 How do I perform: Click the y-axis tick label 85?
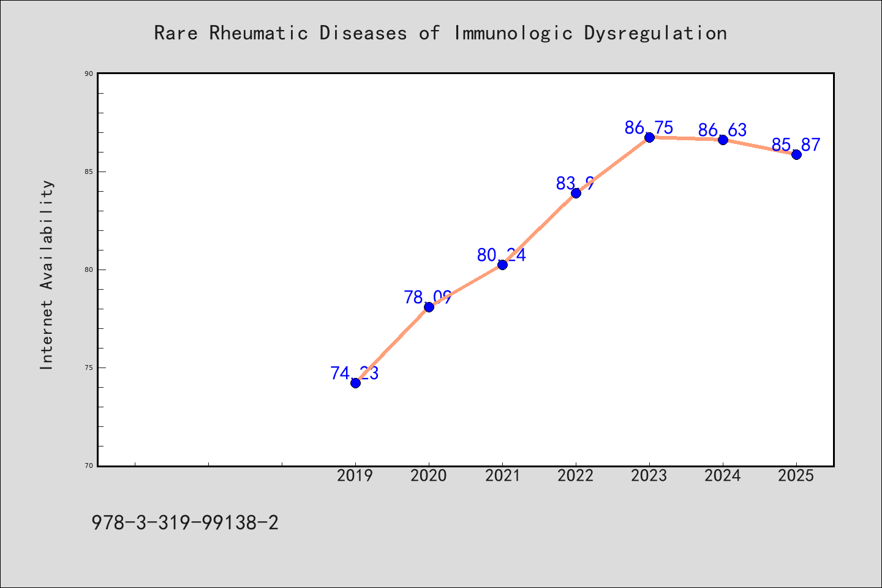coord(89,171)
